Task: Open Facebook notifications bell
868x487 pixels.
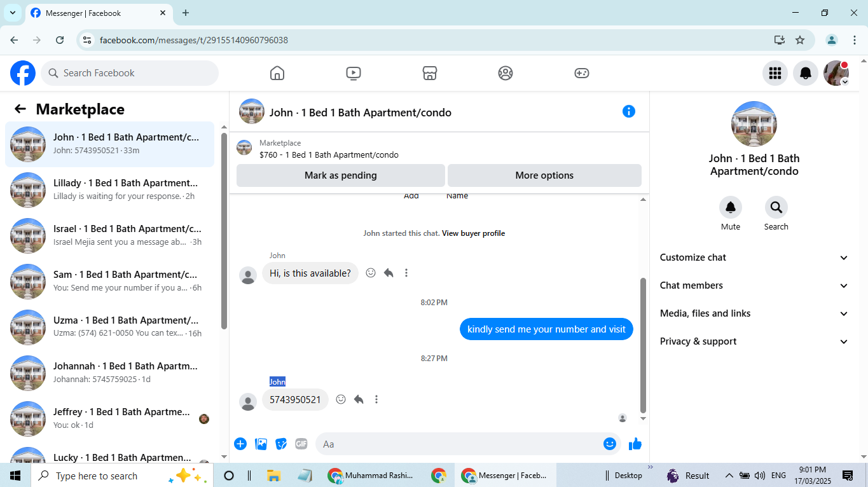Action: 806,73
